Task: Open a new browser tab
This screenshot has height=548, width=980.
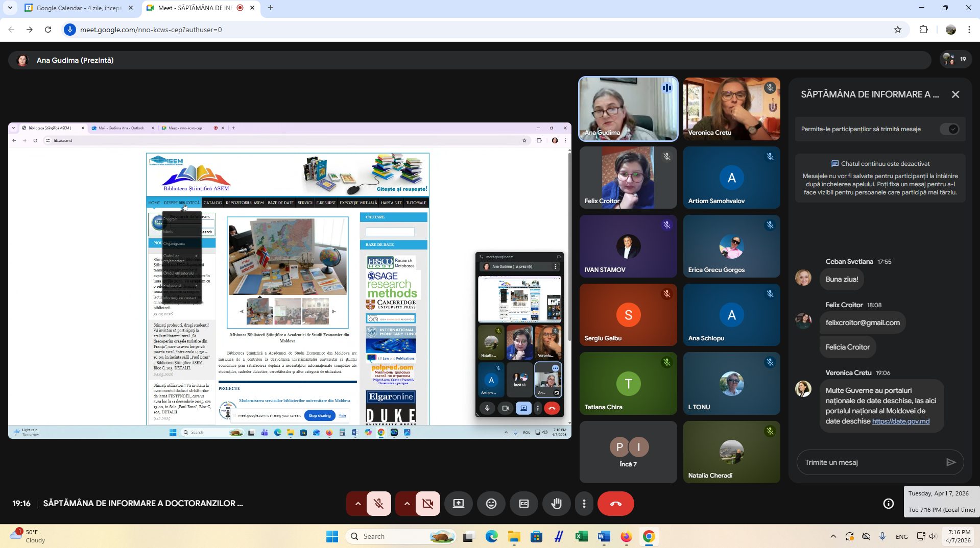Action: pos(271,8)
